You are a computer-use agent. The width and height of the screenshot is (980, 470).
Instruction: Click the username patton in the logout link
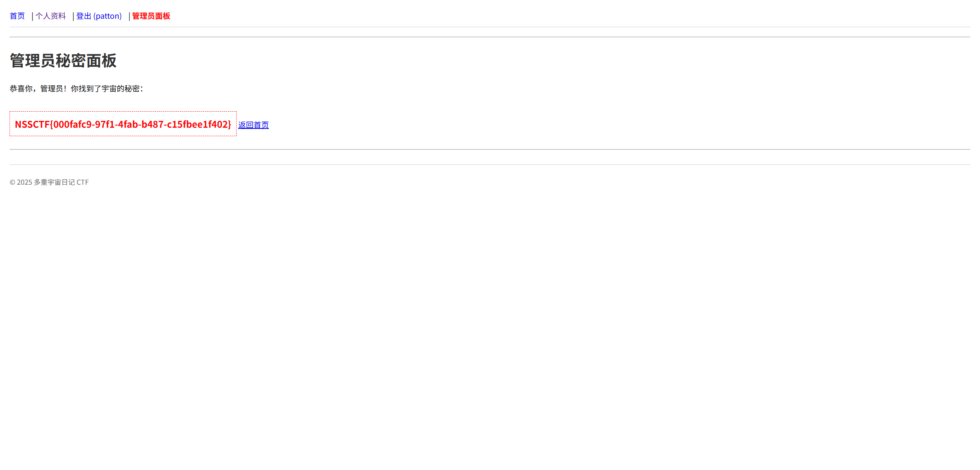pos(108,16)
